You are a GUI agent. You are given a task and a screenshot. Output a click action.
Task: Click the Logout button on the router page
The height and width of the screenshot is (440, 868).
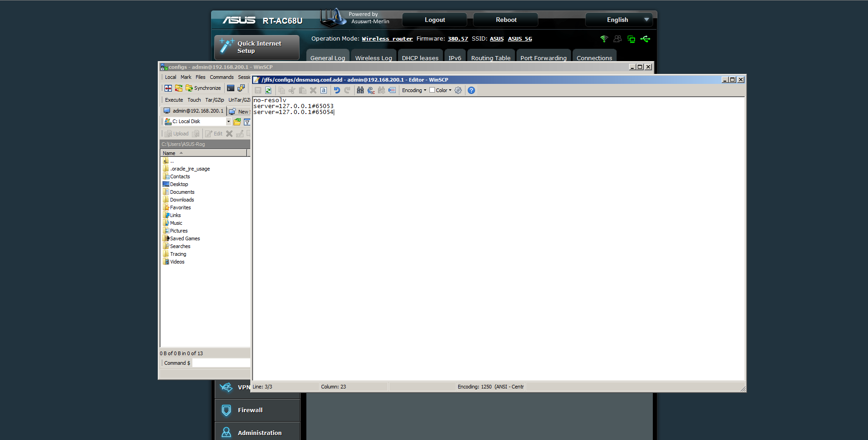tap(435, 20)
